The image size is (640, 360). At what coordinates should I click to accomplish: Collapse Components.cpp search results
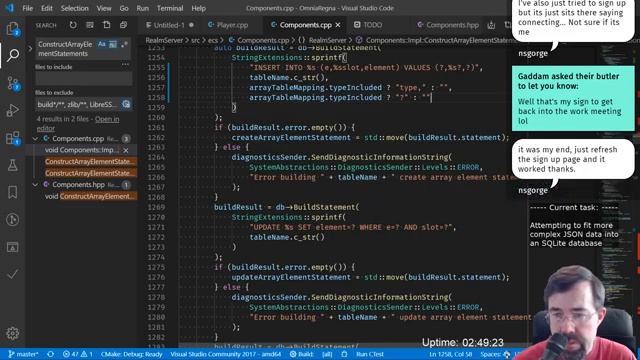tap(35, 139)
